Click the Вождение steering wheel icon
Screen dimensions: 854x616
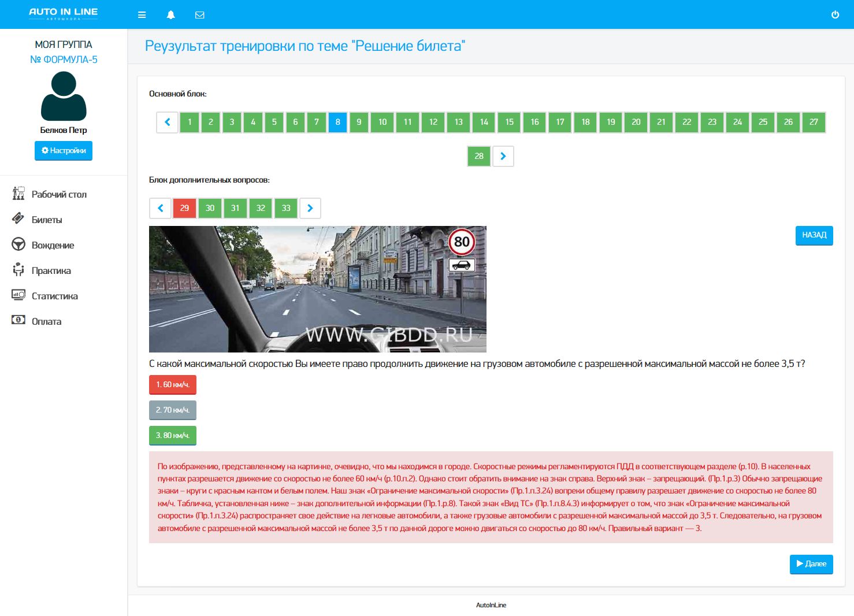(x=18, y=244)
